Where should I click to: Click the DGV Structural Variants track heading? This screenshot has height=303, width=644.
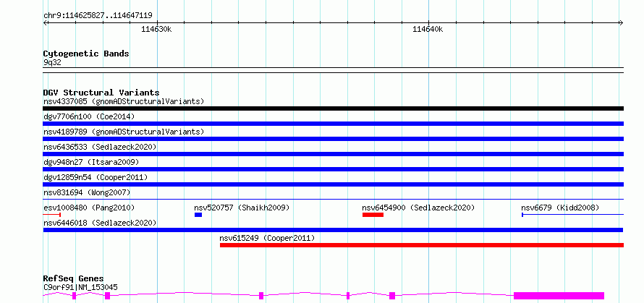pyautogui.click(x=101, y=93)
